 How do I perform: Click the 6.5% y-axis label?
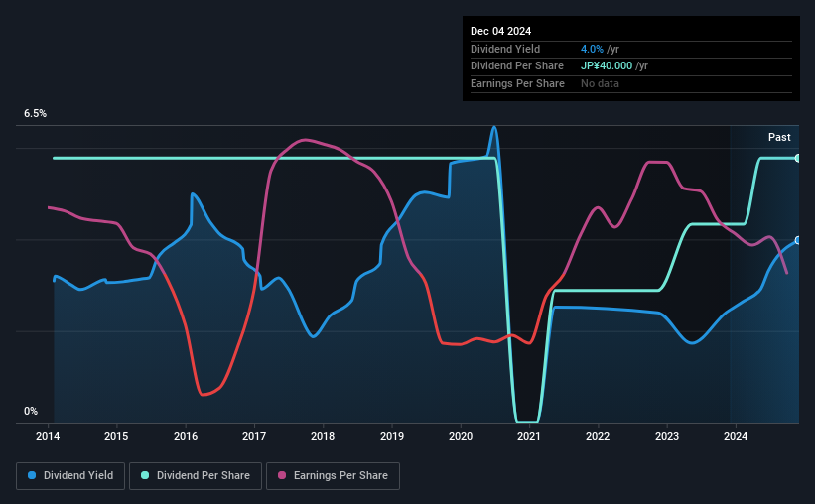(35, 113)
